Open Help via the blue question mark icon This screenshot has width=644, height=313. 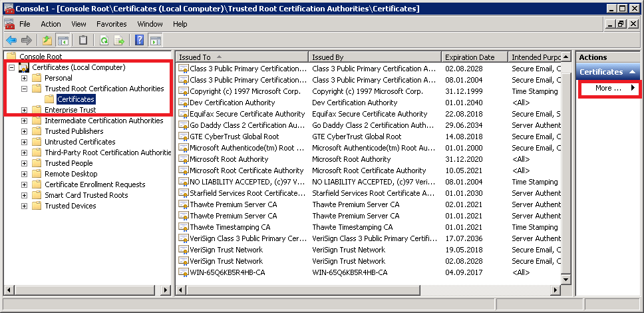point(140,41)
